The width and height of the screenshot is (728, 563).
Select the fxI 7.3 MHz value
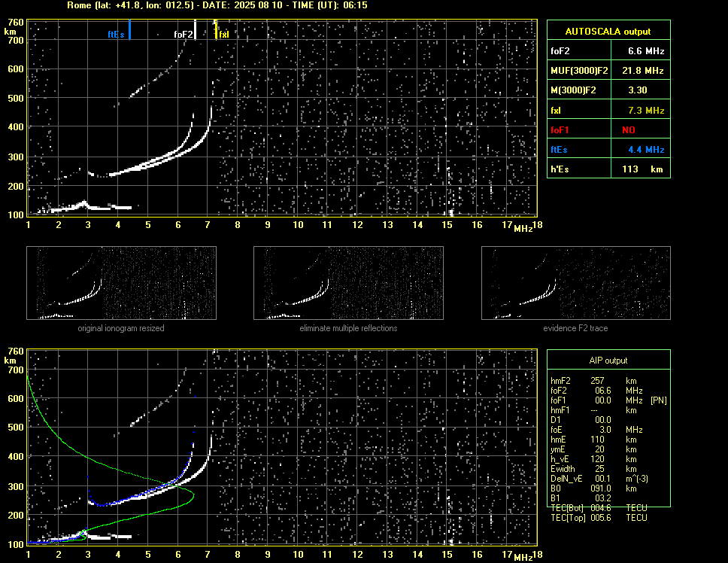(646, 111)
